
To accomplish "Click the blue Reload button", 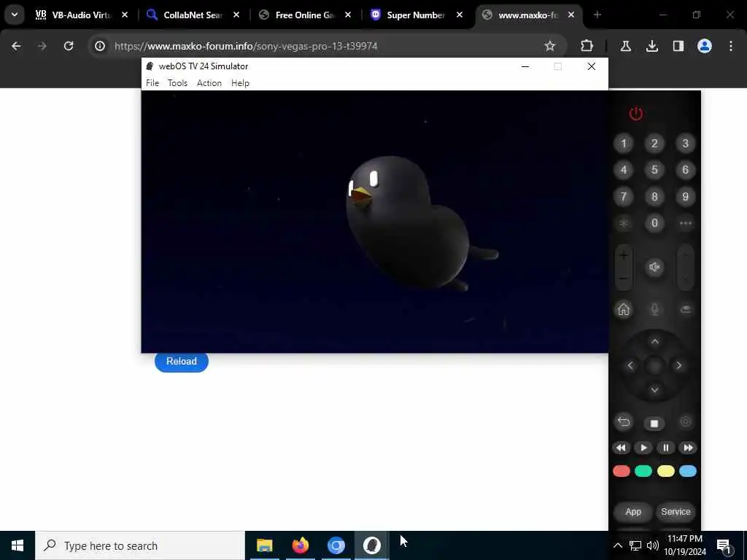I will point(182,362).
